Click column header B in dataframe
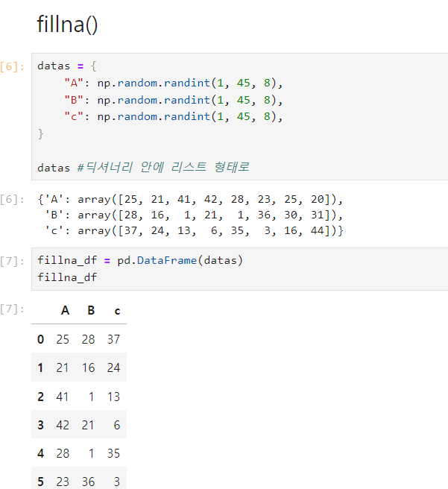The height and width of the screenshot is (489, 448). tap(91, 311)
